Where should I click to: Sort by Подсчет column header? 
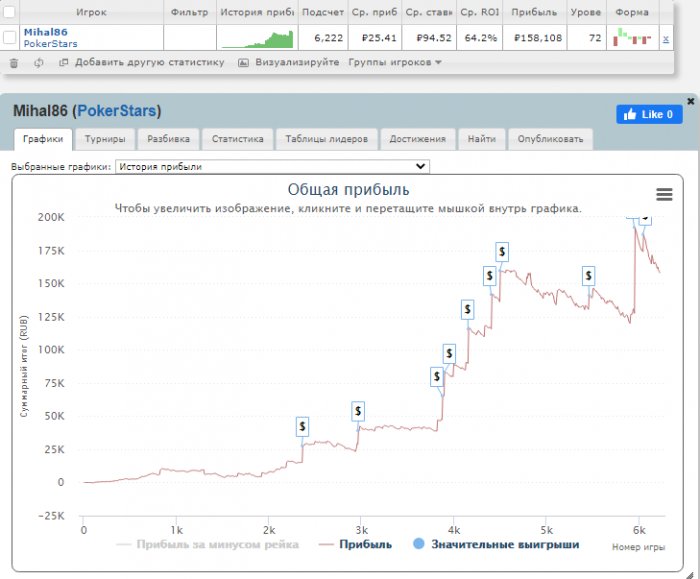(323, 12)
